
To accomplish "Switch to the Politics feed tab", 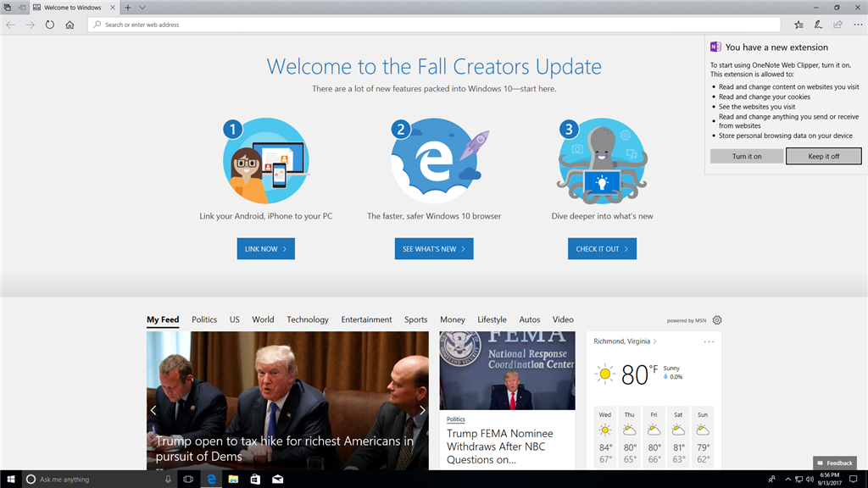I will 204,319.
